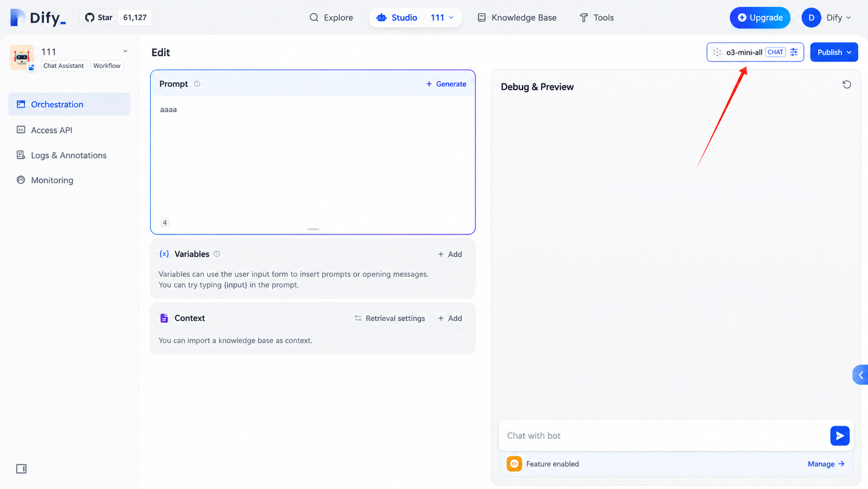
Task: Click the Edit heading
Action: pyautogui.click(x=160, y=52)
